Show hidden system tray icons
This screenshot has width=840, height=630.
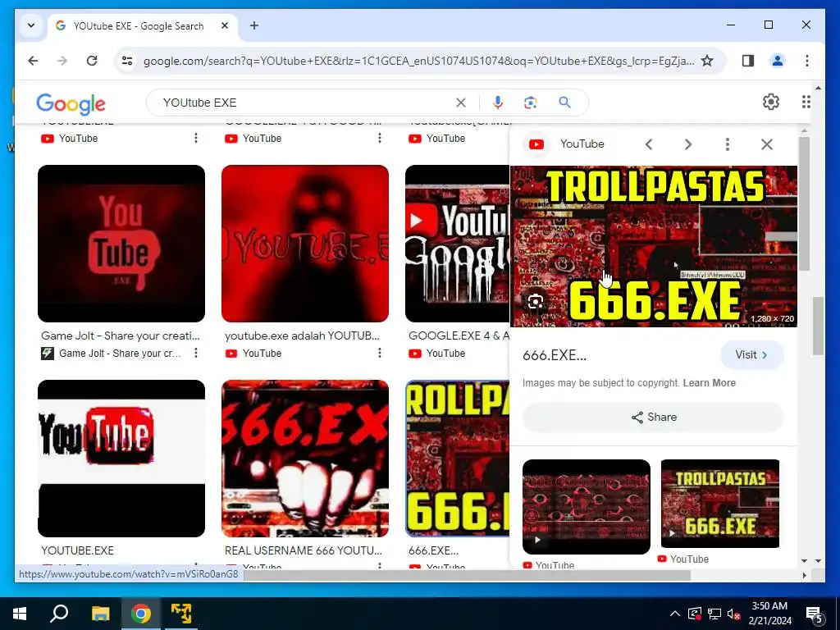pos(675,614)
